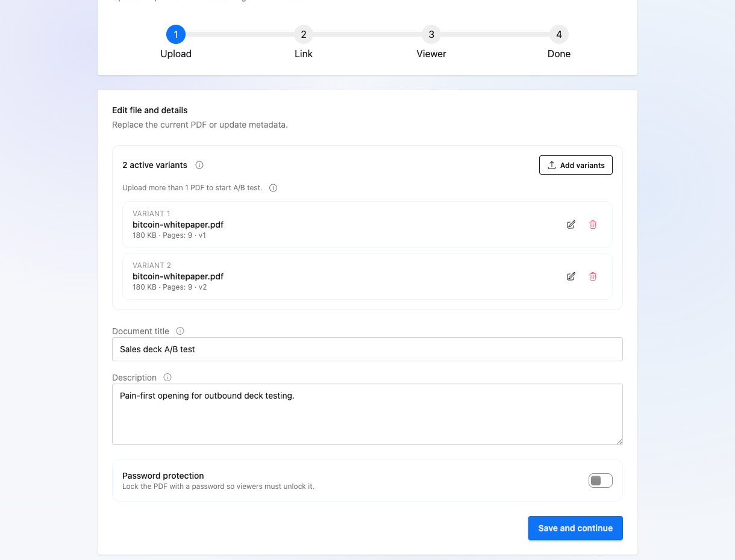
Task: Show info for active variants
Action: coord(199,165)
